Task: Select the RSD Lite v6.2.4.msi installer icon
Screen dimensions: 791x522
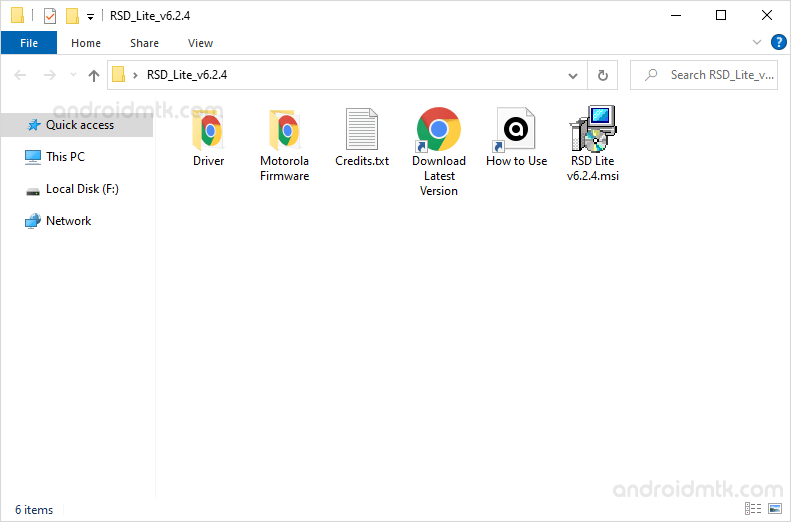Action: 593,128
